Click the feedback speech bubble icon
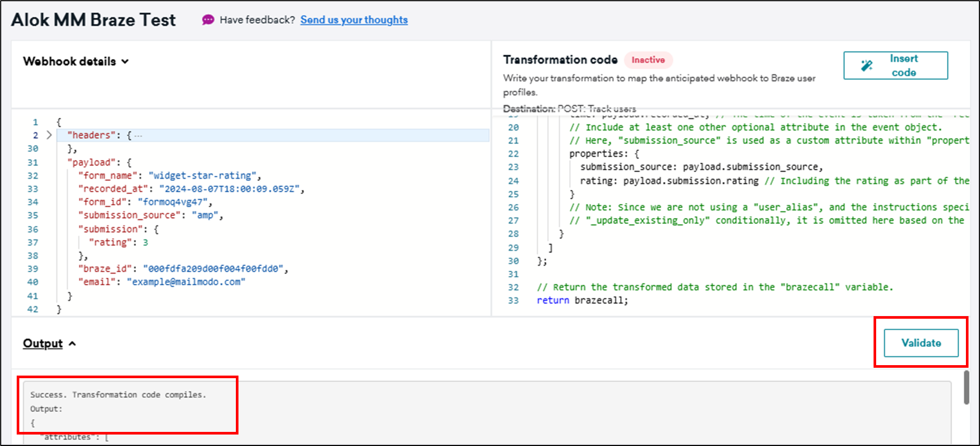This screenshot has width=980, height=446. [x=208, y=20]
